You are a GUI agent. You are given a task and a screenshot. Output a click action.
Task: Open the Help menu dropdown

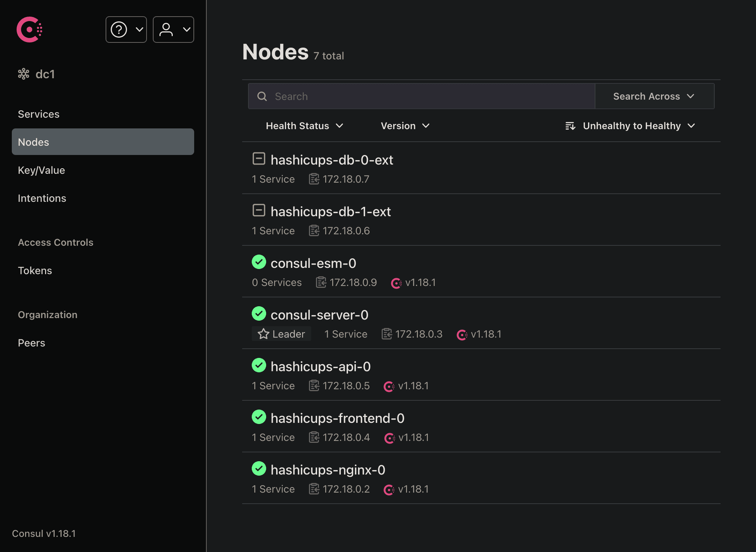(x=126, y=30)
